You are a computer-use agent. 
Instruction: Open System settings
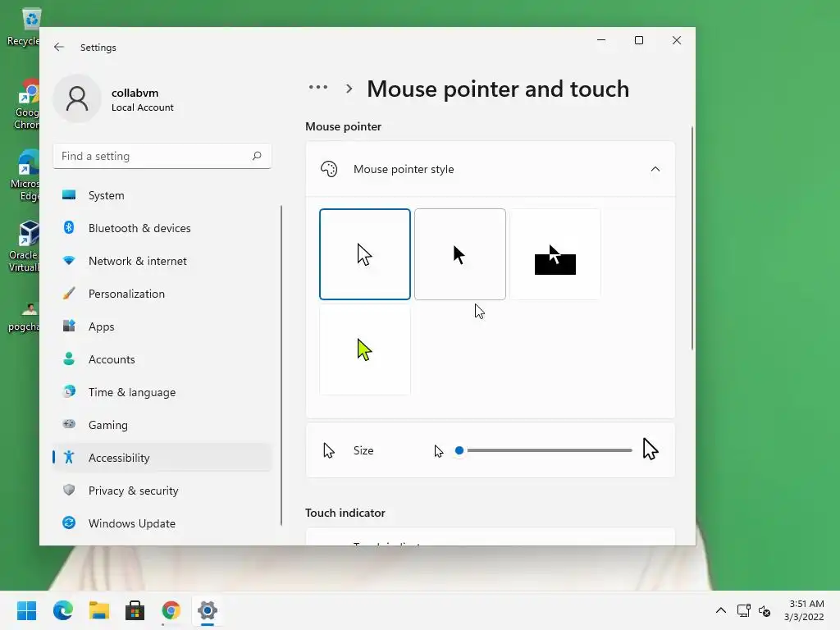162,195
